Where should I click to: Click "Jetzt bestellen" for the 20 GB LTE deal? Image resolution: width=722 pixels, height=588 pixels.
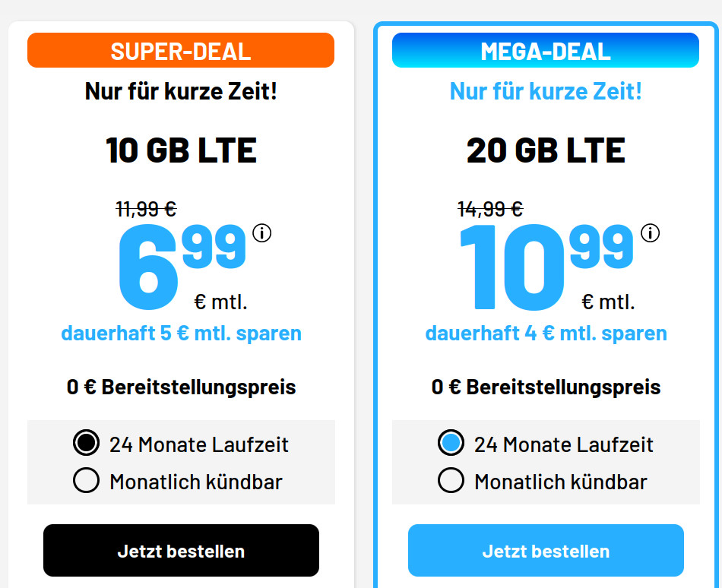pyautogui.click(x=545, y=550)
